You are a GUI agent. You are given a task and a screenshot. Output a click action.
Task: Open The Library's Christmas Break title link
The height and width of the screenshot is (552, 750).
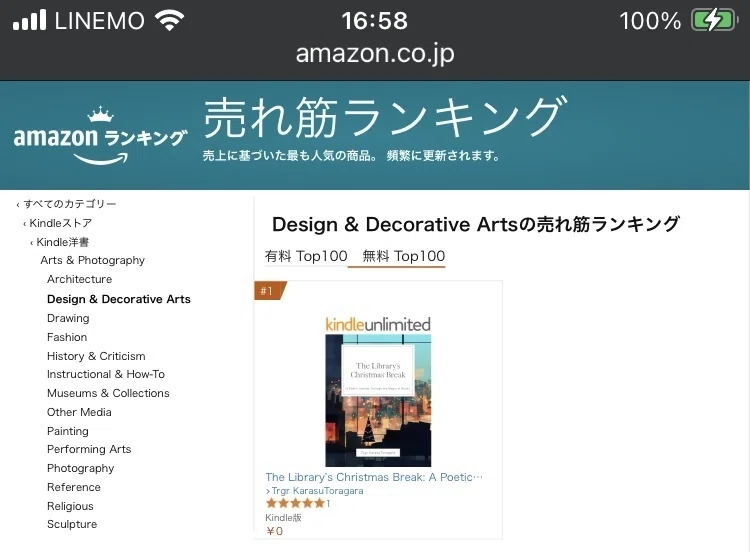(x=374, y=477)
